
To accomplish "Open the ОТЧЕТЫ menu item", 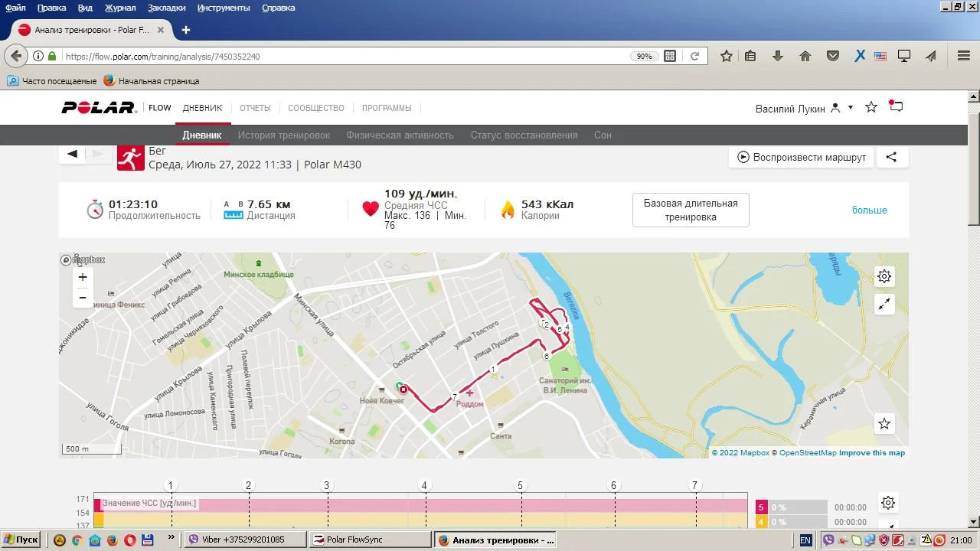I will [x=255, y=108].
